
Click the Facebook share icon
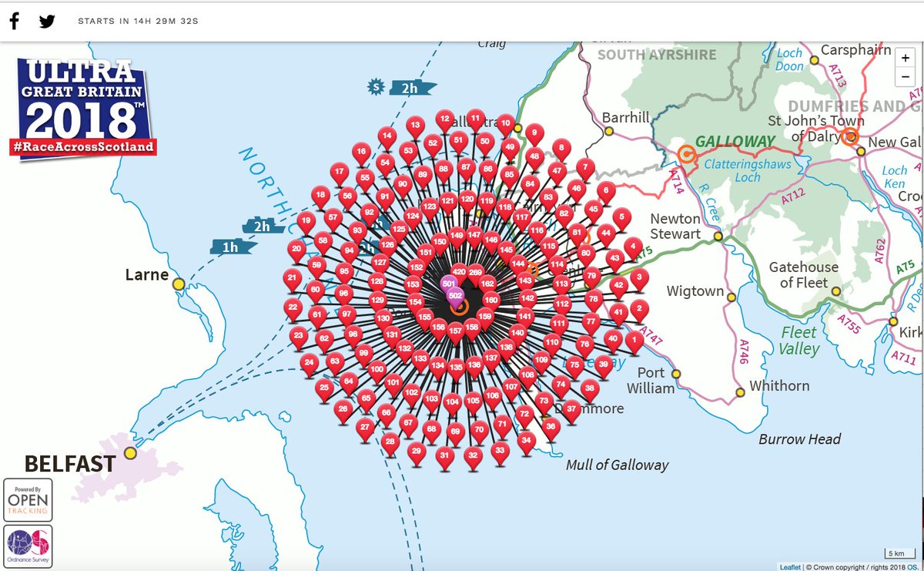pos(15,21)
